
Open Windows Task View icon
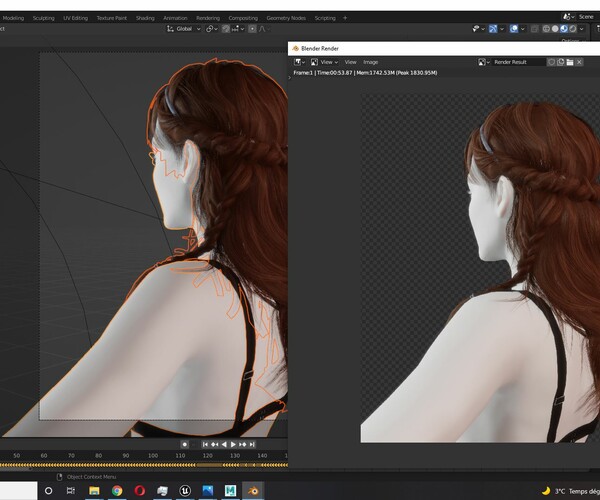[71, 491]
